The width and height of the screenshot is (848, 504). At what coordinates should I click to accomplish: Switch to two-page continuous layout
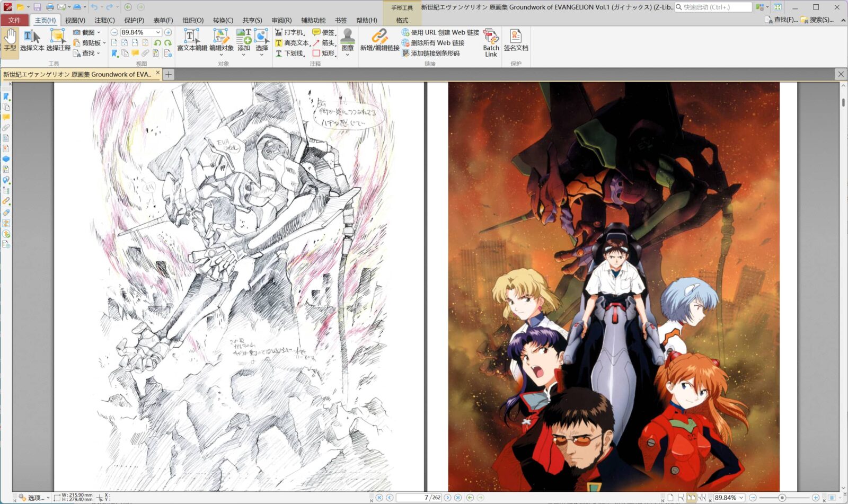coord(702,498)
